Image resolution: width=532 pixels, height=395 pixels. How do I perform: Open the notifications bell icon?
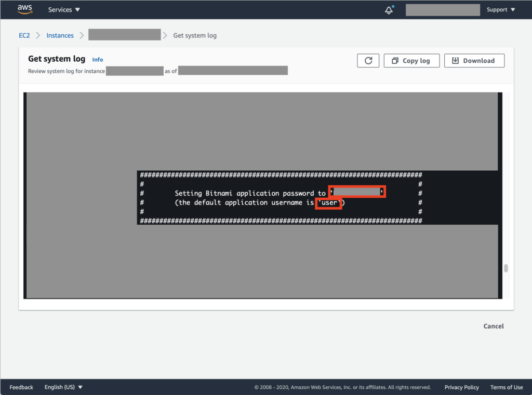[x=389, y=10]
